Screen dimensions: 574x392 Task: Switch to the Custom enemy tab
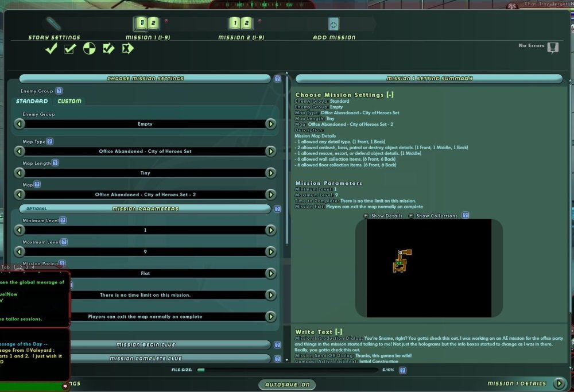pyautogui.click(x=69, y=101)
